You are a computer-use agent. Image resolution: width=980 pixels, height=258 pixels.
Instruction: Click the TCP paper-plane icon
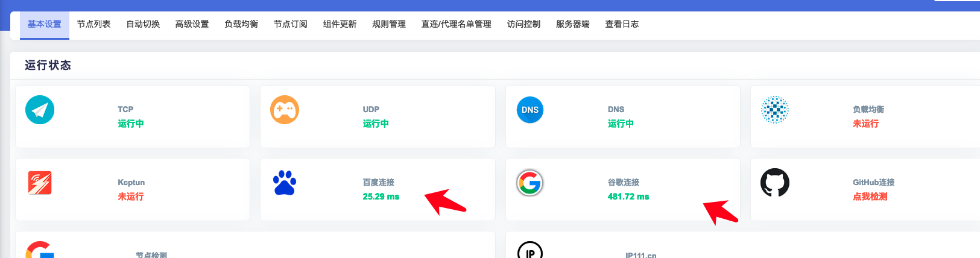40,110
